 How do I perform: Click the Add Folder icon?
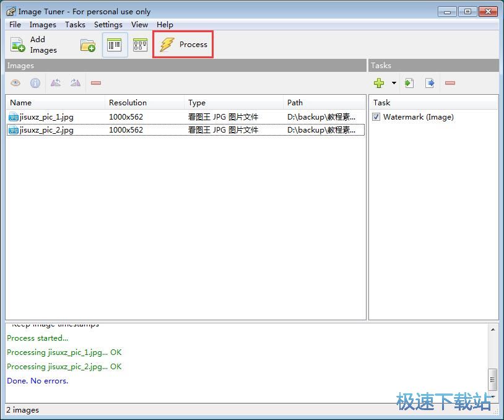click(88, 45)
